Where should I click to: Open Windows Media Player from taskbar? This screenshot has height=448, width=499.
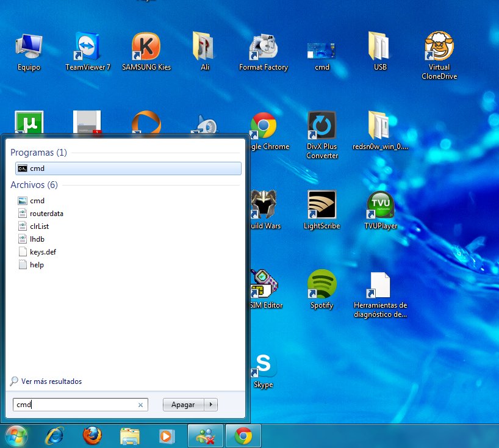pyautogui.click(x=167, y=436)
